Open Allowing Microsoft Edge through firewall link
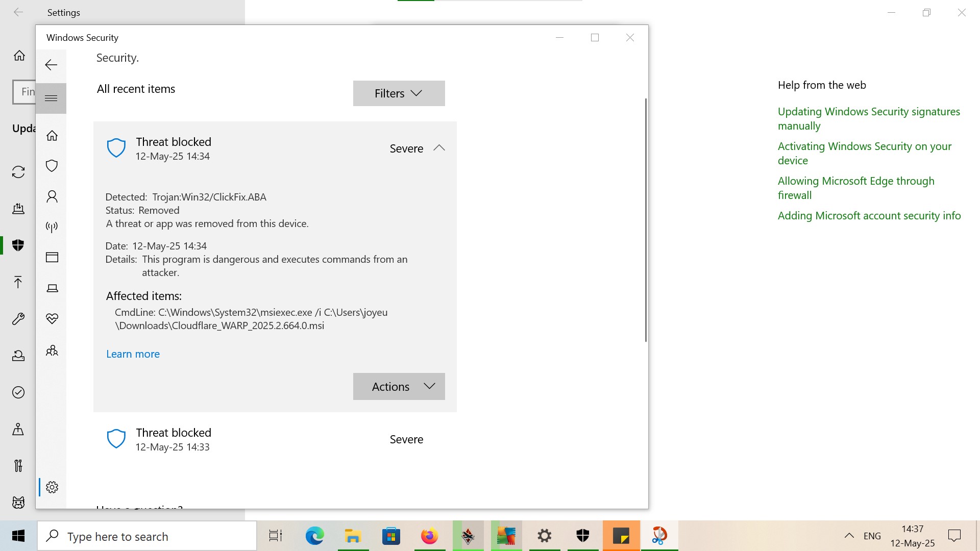 [856, 188]
